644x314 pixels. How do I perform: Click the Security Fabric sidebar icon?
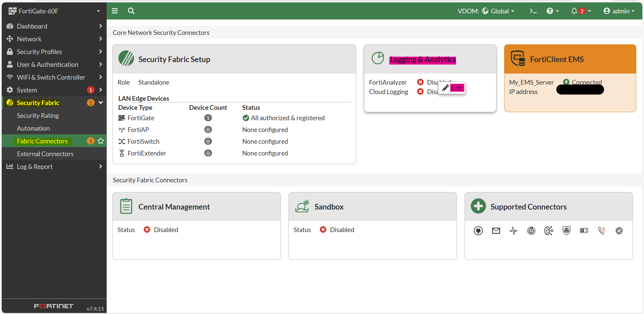pos(10,103)
